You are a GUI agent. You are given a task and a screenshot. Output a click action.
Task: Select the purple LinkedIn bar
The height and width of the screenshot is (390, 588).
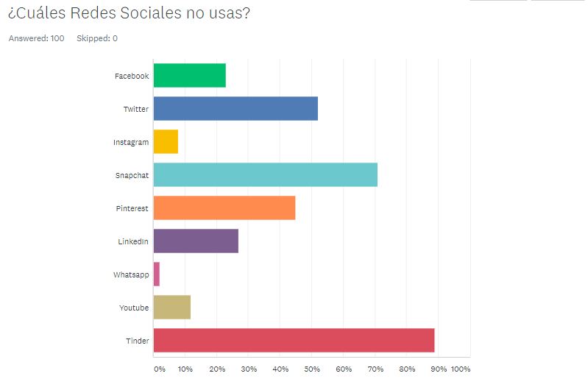tap(196, 241)
